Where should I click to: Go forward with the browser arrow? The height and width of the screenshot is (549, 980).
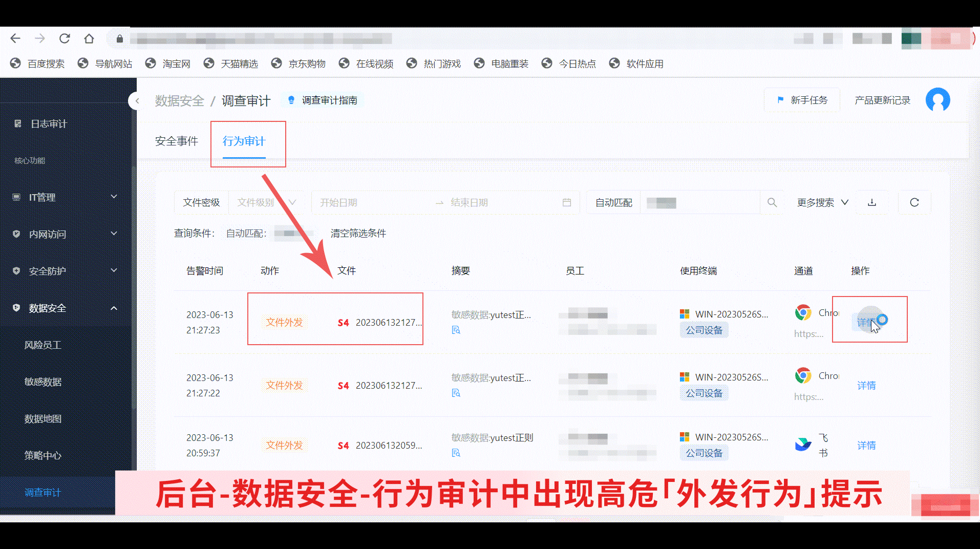coord(40,38)
